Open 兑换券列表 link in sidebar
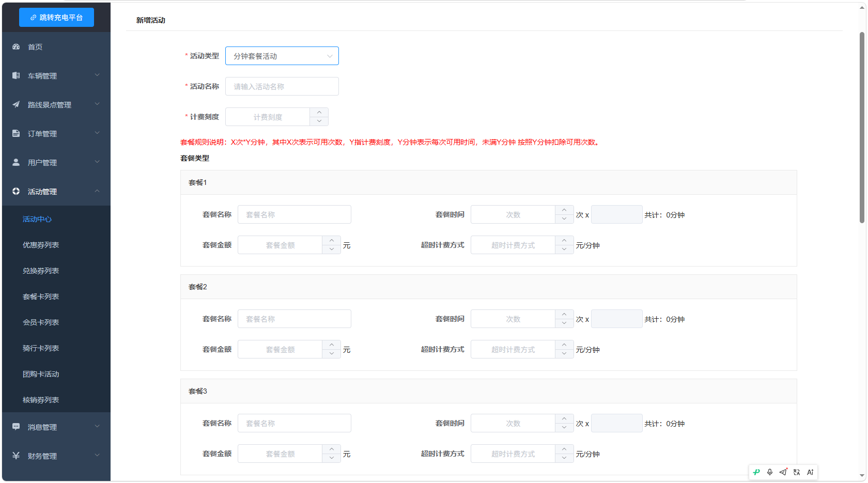This screenshot has width=868, height=483. pos(41,271)
